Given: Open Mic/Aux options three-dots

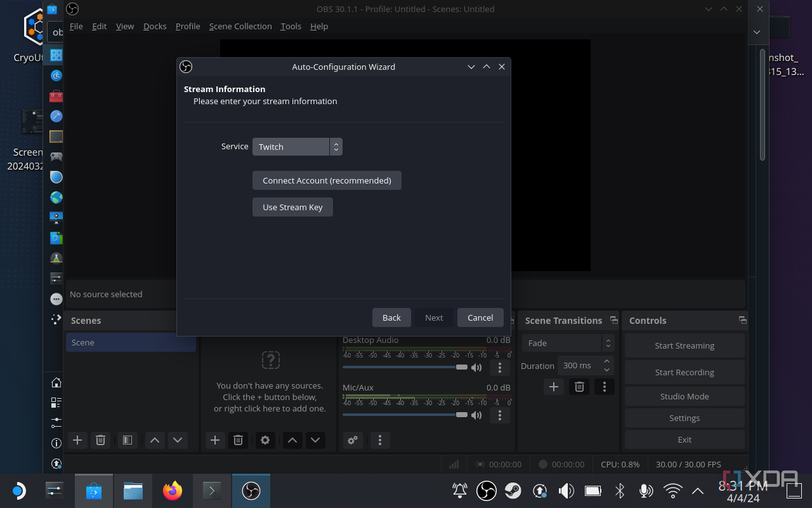Looking at the screenshot, I should (500, 415).
